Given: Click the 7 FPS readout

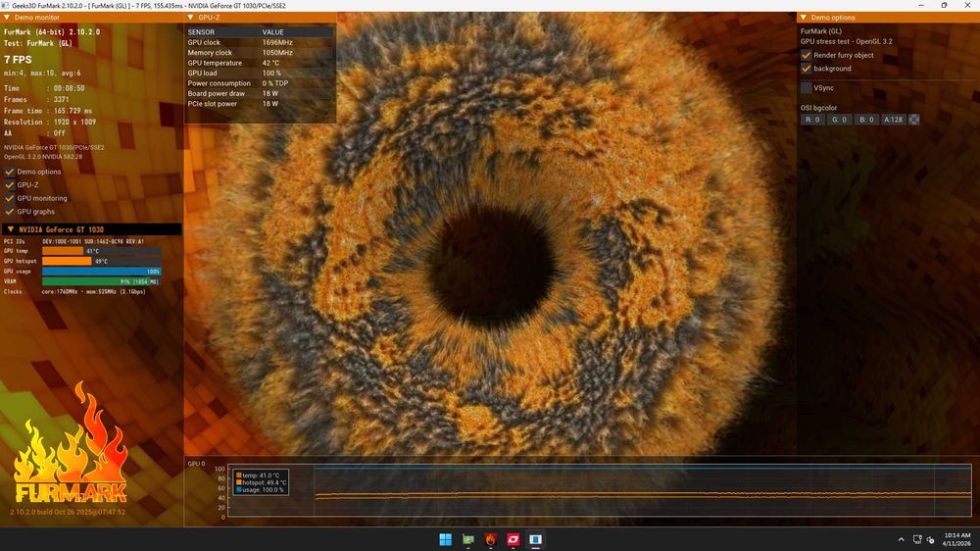Looking at the screenshot, I should tap(18, 60).
